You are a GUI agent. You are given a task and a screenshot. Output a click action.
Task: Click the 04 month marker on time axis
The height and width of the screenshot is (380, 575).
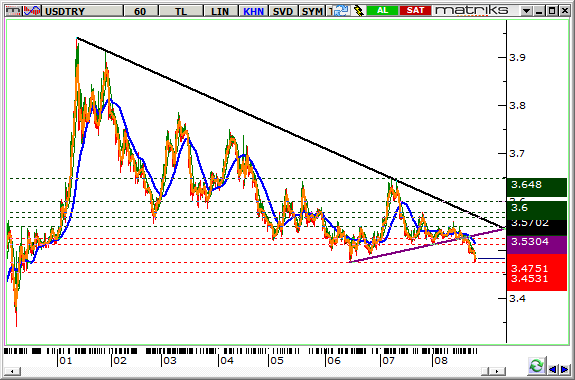point(227,361)
